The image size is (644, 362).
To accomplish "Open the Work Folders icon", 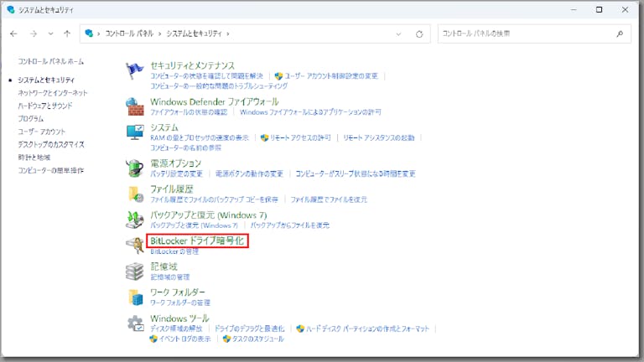I will pyautogui.click(x=136, y=297).
